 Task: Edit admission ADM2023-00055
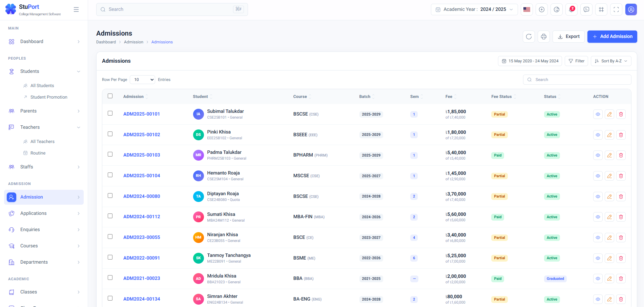point(609,238)
